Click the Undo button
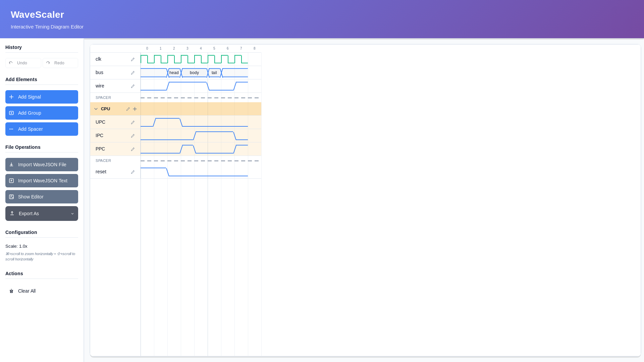 tap(23, 63)
